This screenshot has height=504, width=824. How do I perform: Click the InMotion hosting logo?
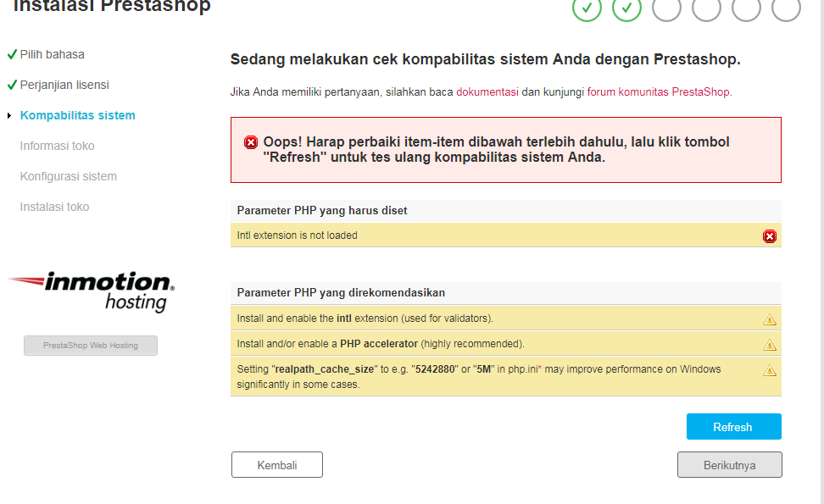click(x=92, y=292)
